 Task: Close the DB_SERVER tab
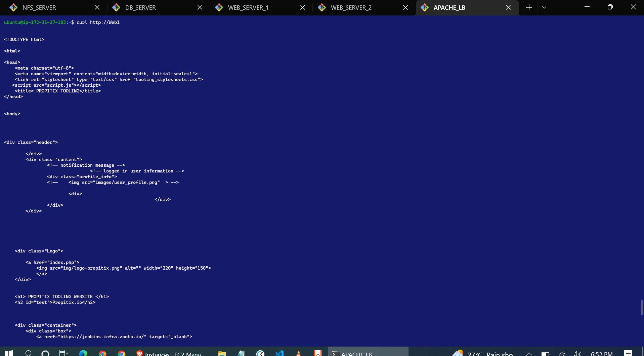[x=200, y=7]
